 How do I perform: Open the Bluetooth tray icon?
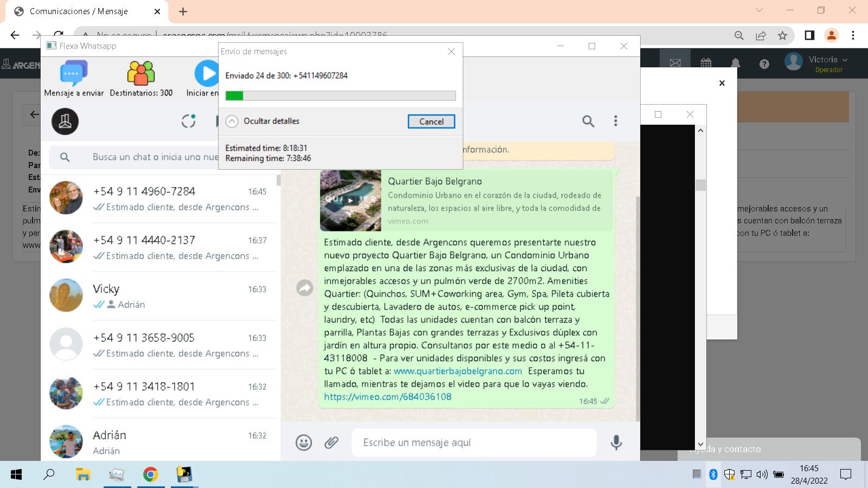pos(713,474)
